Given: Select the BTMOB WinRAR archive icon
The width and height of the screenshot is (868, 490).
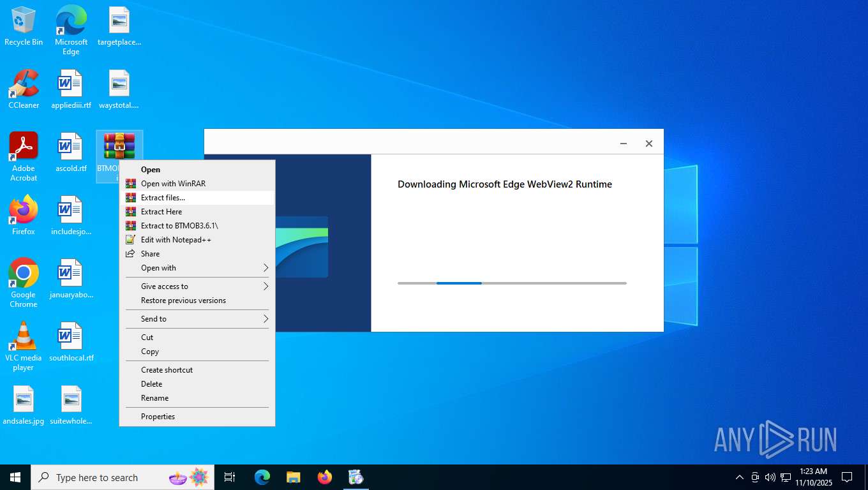Looking at the screenshot, I should 119,146.
